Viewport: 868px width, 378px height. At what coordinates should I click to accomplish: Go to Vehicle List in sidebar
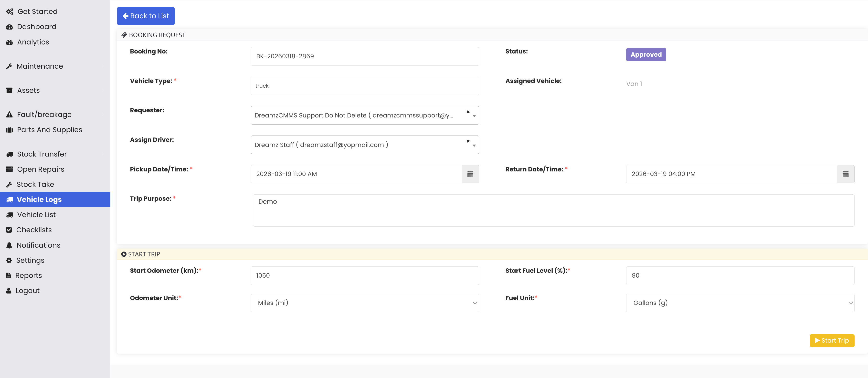click(36, 215)
